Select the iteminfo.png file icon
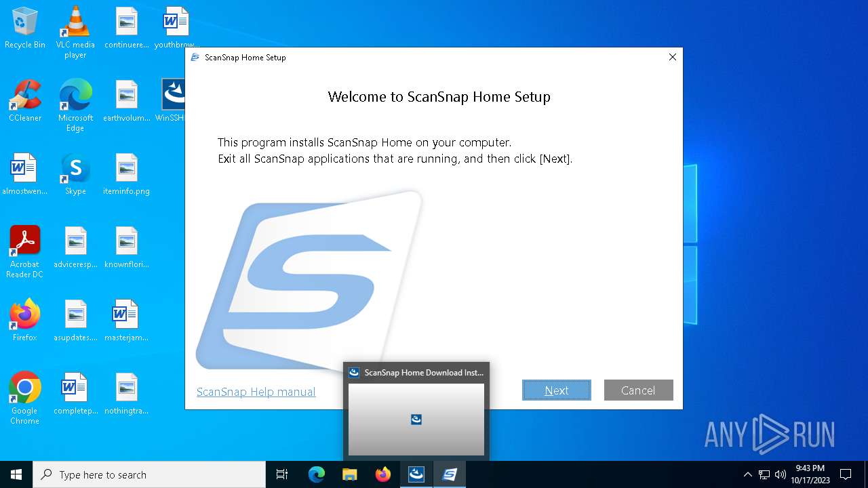The image size is (868, 488). pos(126,175)
